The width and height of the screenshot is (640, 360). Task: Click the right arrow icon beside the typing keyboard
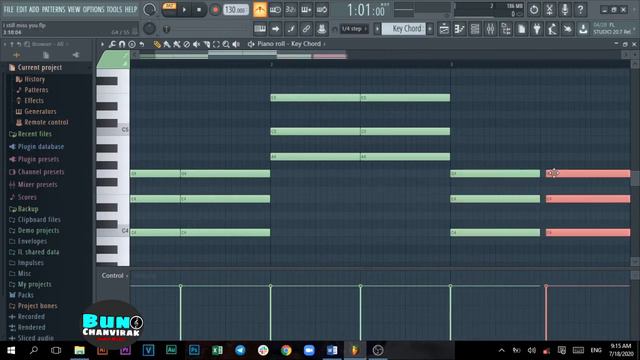coord(275,29)
